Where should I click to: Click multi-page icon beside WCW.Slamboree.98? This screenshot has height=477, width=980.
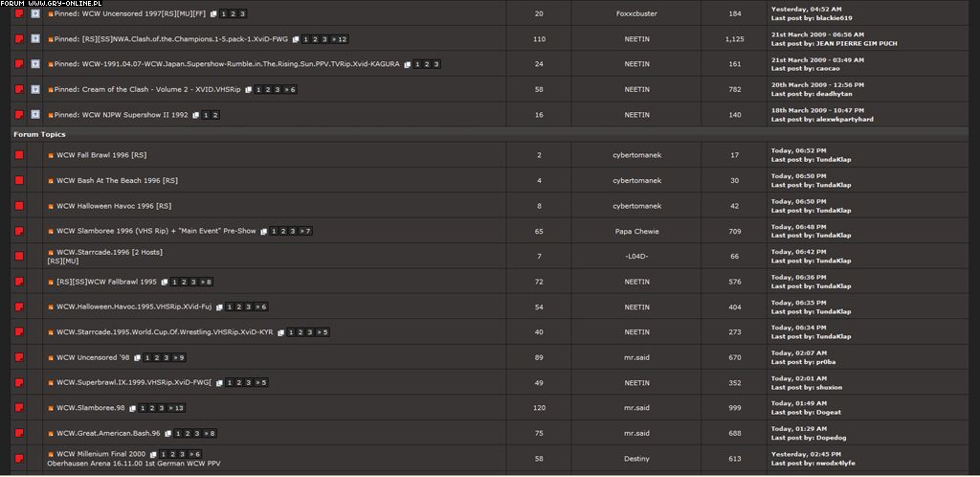pyautogui.click(x=132, y=408)
